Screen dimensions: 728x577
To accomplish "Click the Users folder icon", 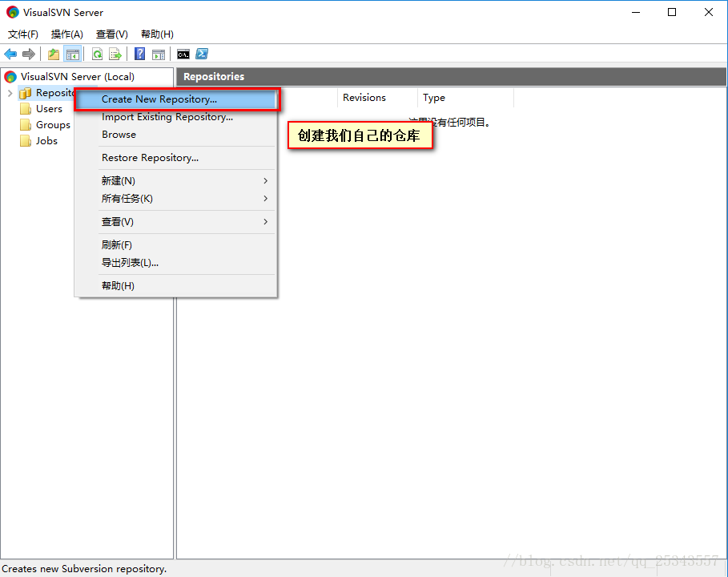I will 26,109.
